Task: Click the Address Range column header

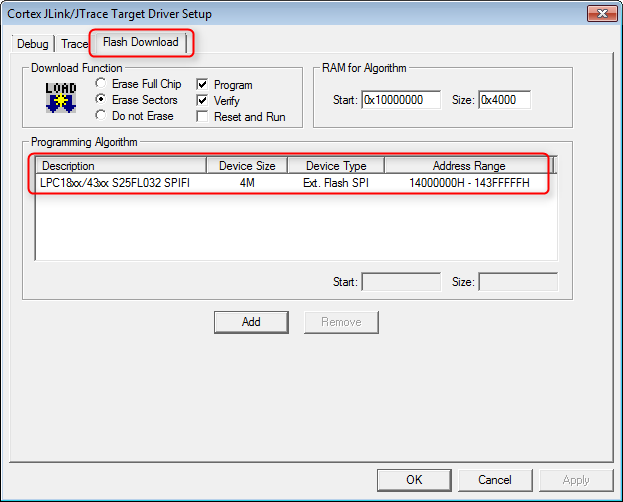Action: 468,166
